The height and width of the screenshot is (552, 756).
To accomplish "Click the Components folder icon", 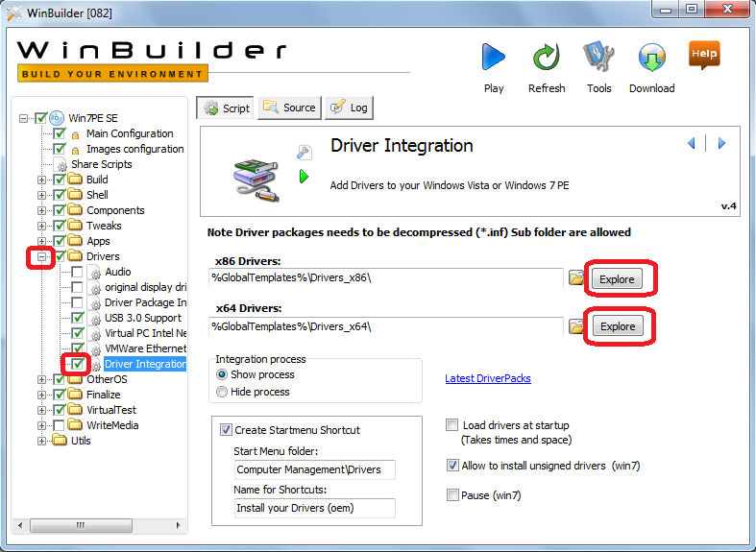I will (x=75, y=210).
